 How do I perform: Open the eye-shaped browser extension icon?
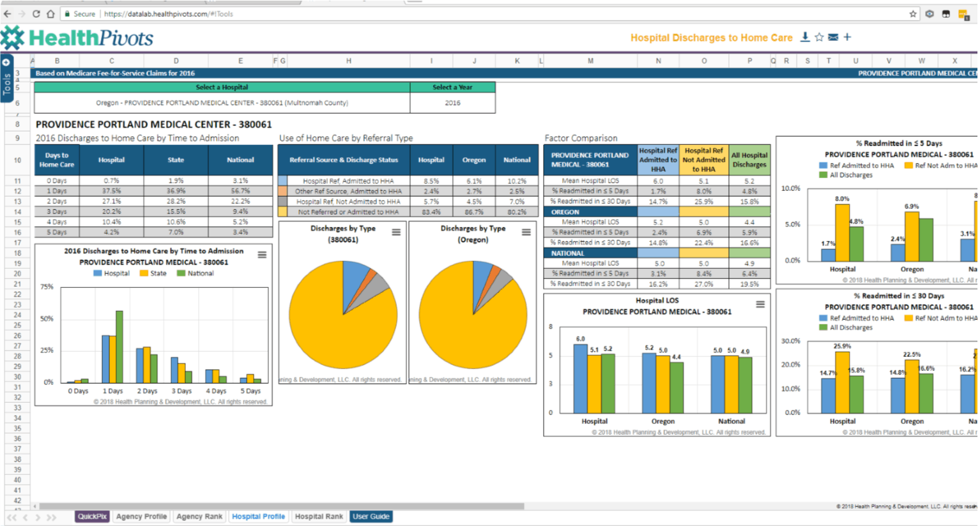(930, 13)
